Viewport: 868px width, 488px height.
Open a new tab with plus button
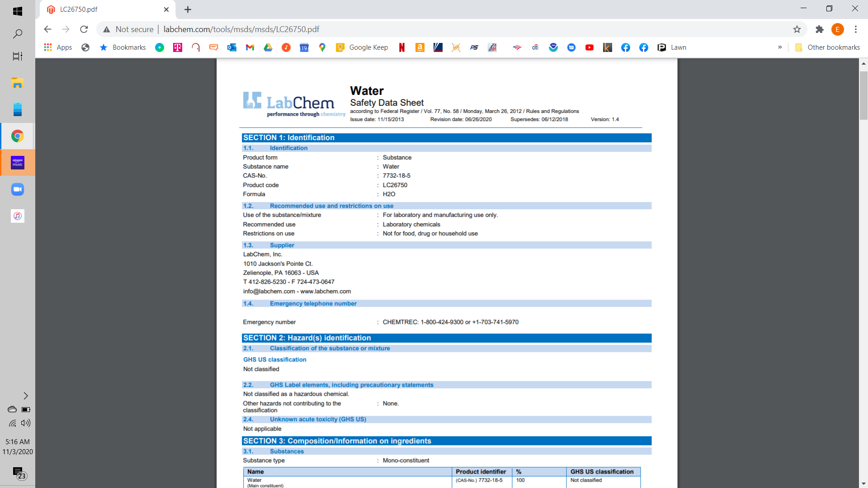(x=188, y=9)
